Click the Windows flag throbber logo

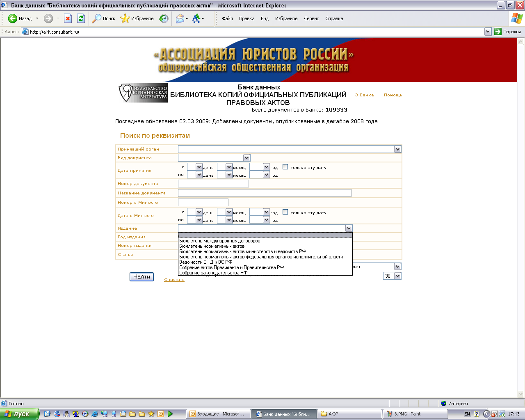[517, 18]
